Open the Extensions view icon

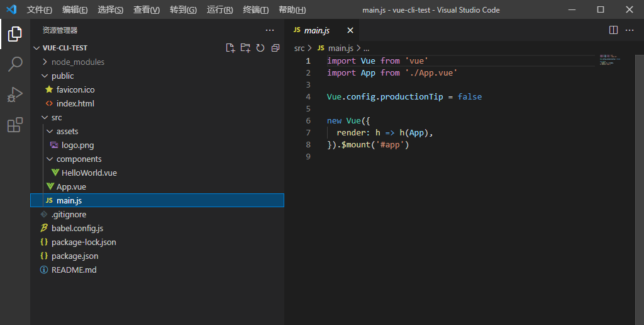coord(15,125)
